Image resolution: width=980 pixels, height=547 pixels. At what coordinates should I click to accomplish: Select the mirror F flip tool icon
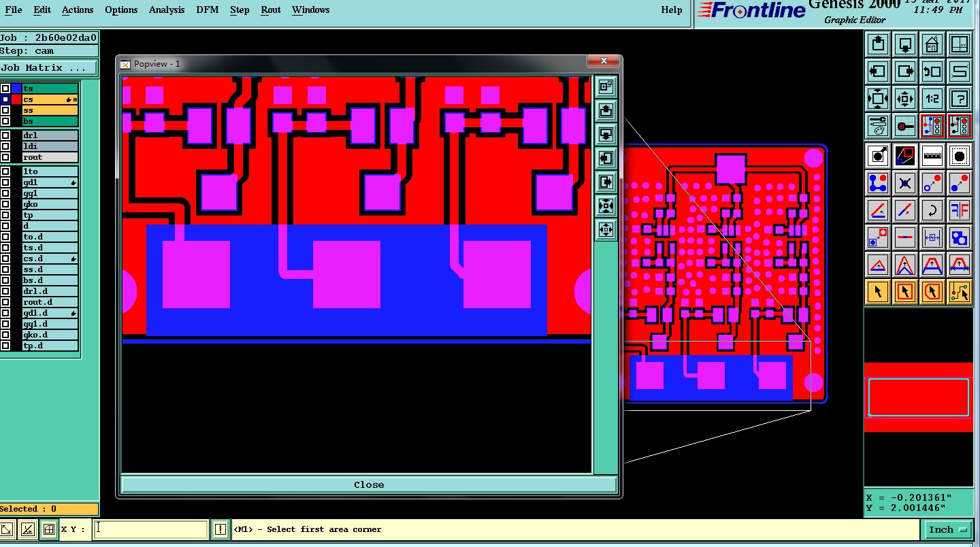point(960,210)
